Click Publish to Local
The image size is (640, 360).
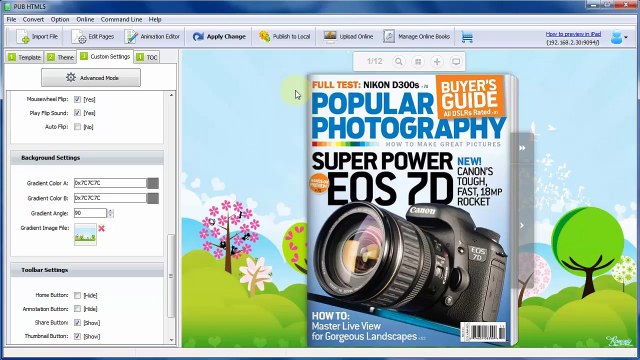[284, 37]
